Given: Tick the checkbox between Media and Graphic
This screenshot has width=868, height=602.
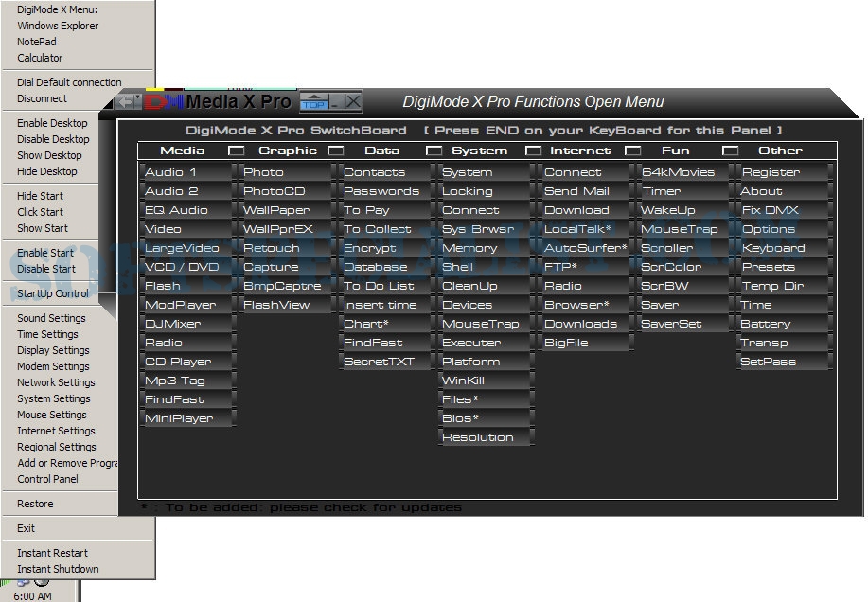Looking at the screenshot, I should (236, 150).
